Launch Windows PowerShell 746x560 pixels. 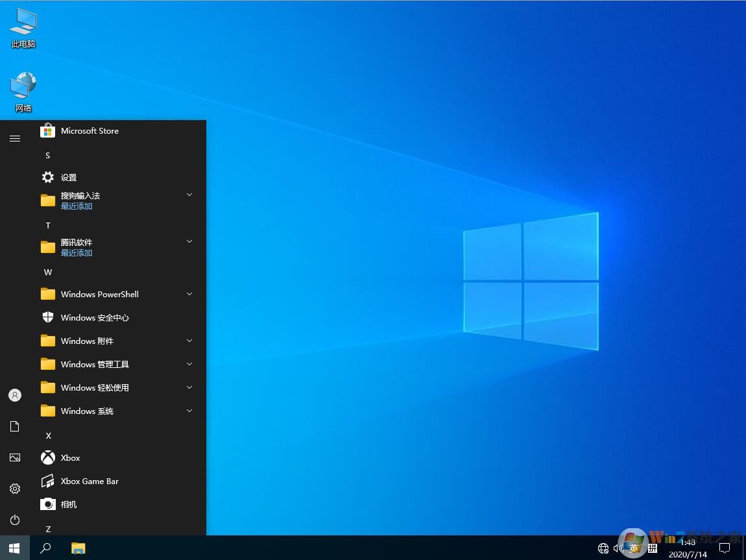[x=99, y=294]
